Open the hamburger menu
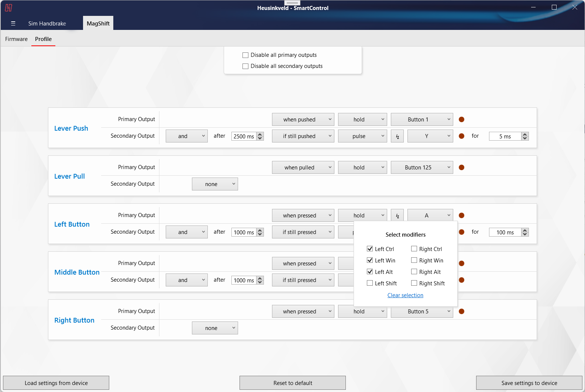 click(13, 23)
